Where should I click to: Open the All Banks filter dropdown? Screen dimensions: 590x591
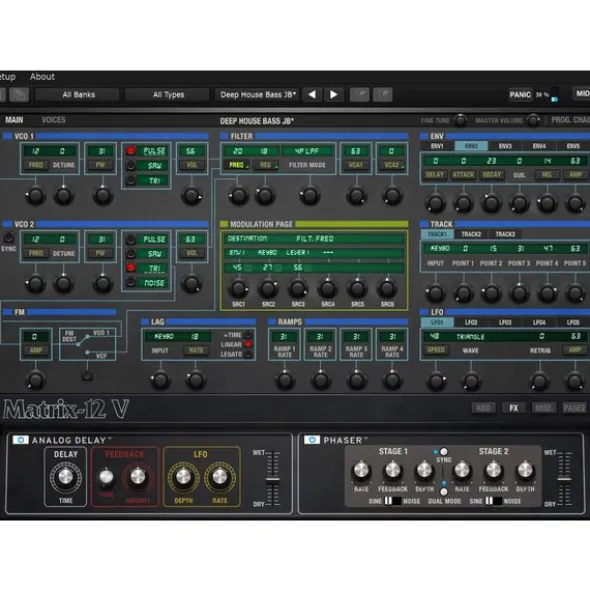coord(78,95)
